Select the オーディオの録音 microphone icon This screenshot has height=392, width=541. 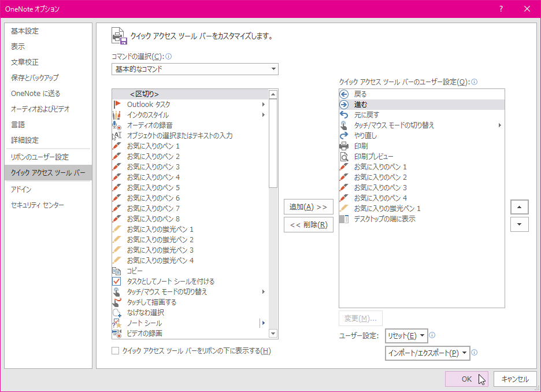point(117,125)
